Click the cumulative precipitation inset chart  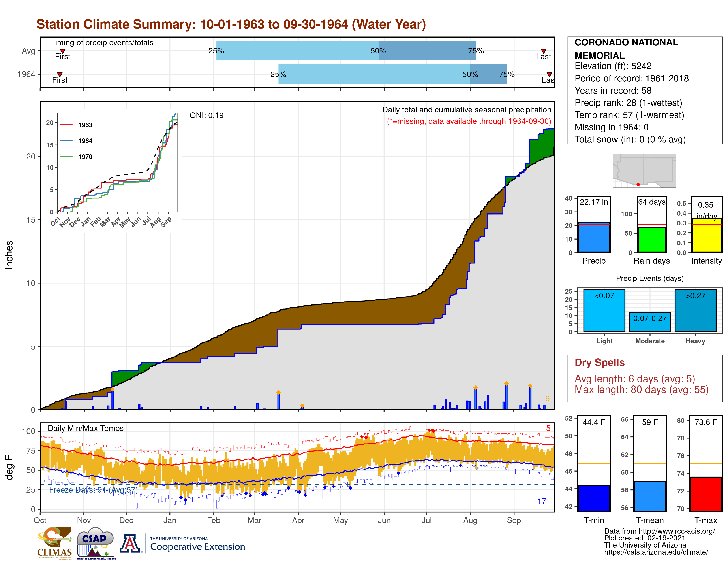click(x=117, y=162)
